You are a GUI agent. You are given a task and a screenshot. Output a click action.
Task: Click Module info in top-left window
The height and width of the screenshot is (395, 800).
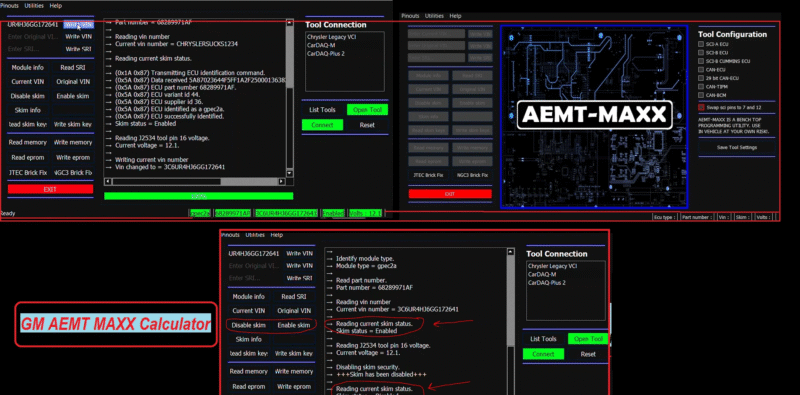coord(28,67)
